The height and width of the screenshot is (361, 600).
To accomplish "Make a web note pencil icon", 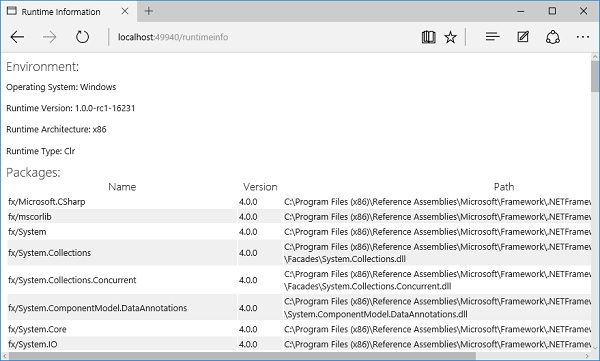I will 523,37.
